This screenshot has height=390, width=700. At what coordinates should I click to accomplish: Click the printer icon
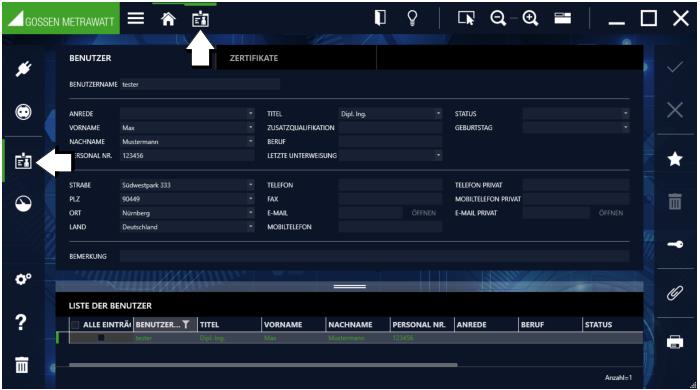point(675,342)
